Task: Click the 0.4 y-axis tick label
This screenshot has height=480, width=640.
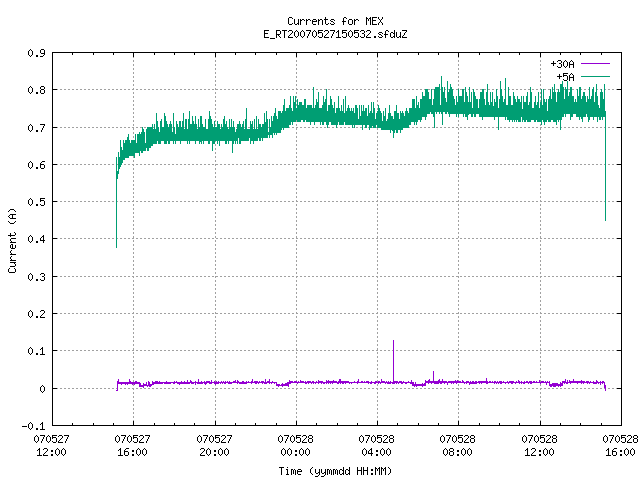Action: point(36,239)
